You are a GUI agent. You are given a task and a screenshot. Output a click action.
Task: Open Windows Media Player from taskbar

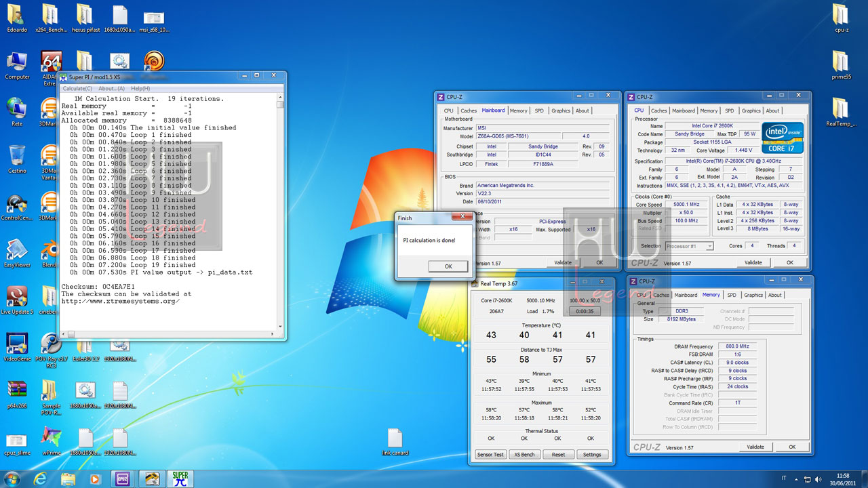[95, 479]
